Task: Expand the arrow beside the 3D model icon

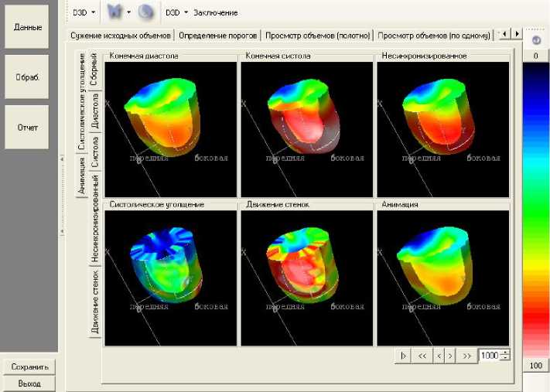Action: click(128, 12)
